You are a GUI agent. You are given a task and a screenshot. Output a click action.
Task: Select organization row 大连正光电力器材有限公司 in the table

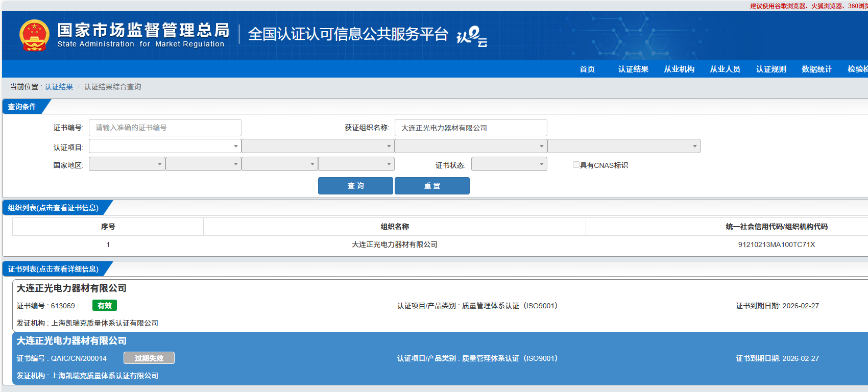pos(394,244)
